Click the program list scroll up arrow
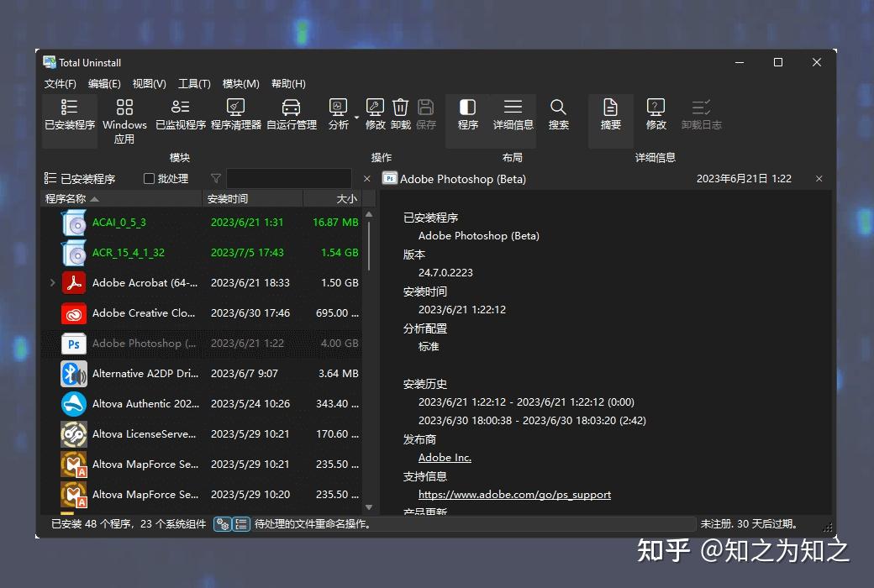 tap(368, 214)
